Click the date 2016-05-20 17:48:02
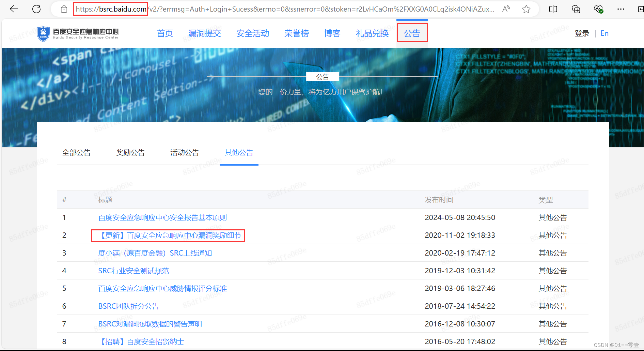This screenshot has width=644, height=351. coord(460,342)
